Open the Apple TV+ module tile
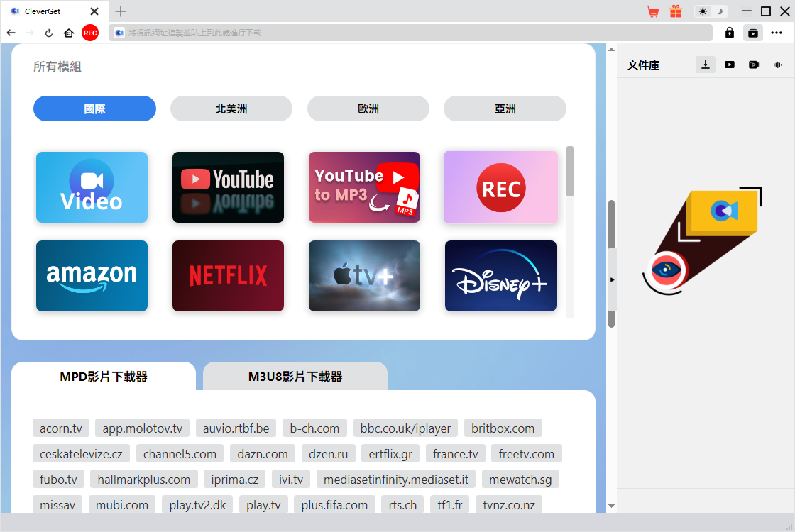Image resolution: width=795 pixels, height=532 pixels. [x=365, y=276]
